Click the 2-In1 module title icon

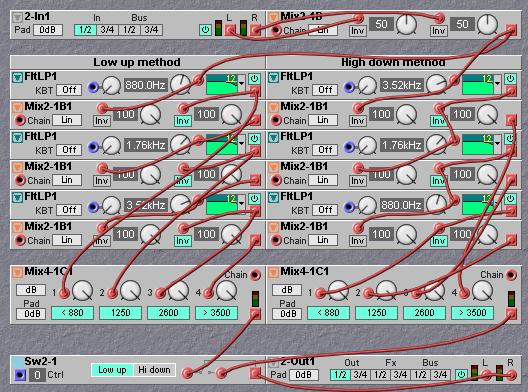[x=17, y=17]
